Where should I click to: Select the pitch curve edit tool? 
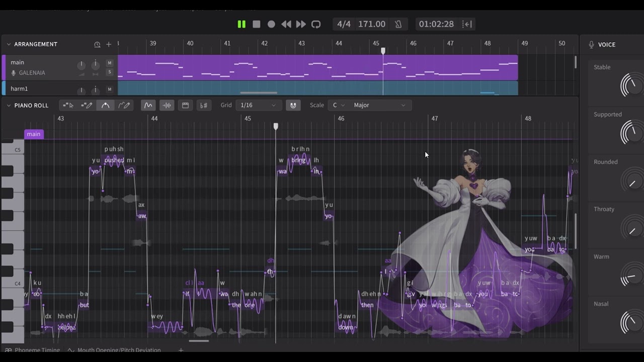(x=105, y=105)
